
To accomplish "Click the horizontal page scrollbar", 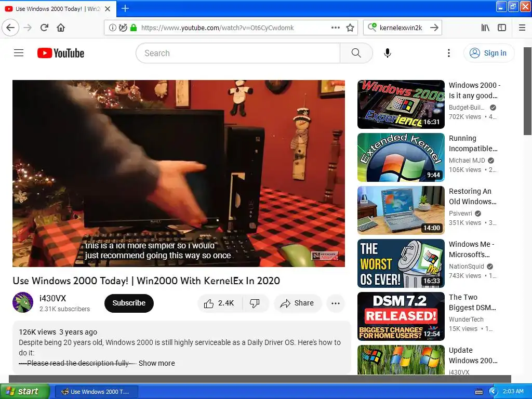I will click(x=260, y=379).
